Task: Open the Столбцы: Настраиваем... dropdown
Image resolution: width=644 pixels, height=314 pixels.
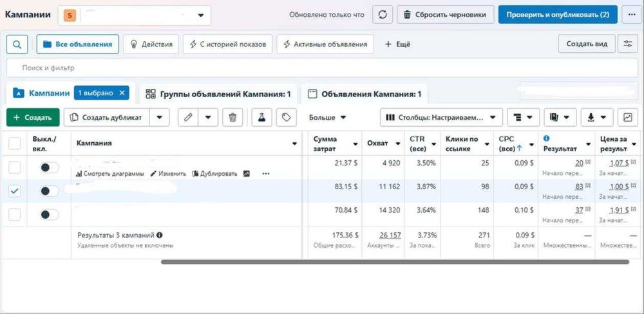Action: pyautogui.click(x=441, y=117)
